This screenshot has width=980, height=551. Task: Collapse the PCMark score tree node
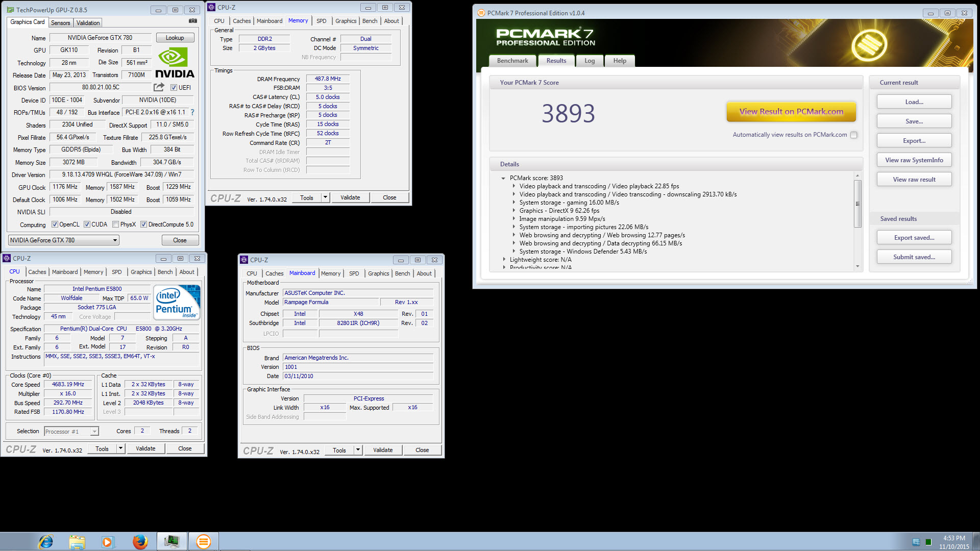(503, 179)
